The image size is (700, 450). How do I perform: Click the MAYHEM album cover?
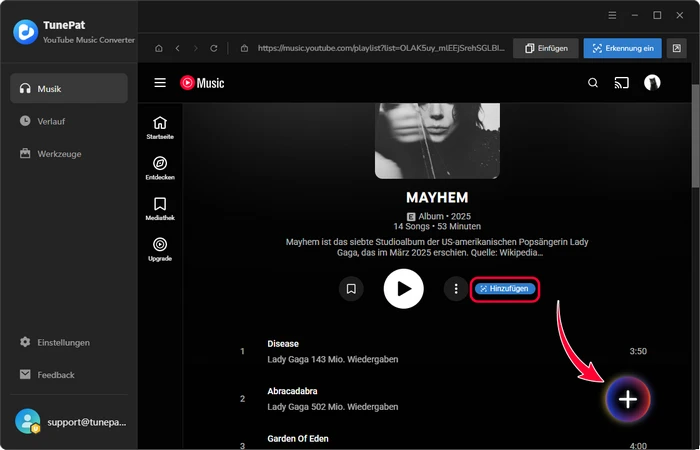coord(437,141)
